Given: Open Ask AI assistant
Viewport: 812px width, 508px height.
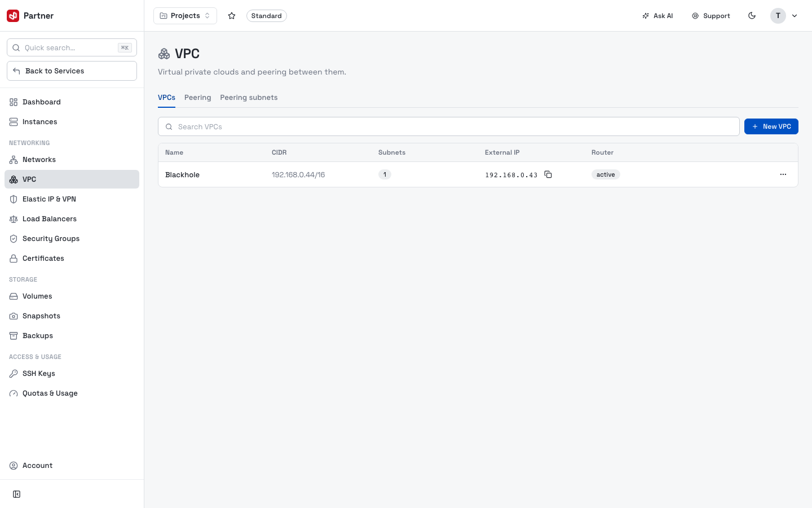Looking at the screenshot, I should (657, 16).
